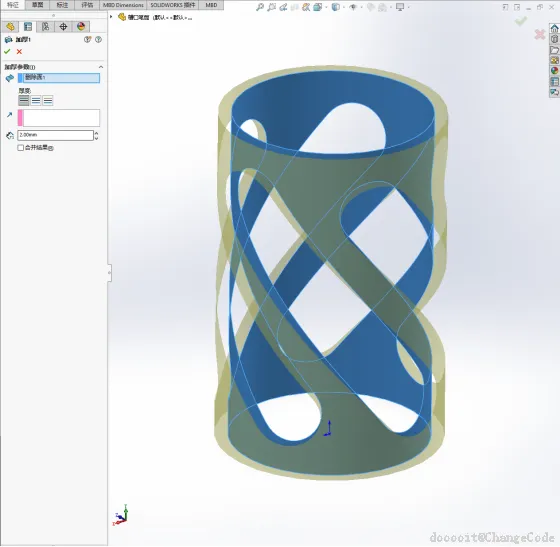
Task: Click the pink direction selection box
Action: pos(59,118)
